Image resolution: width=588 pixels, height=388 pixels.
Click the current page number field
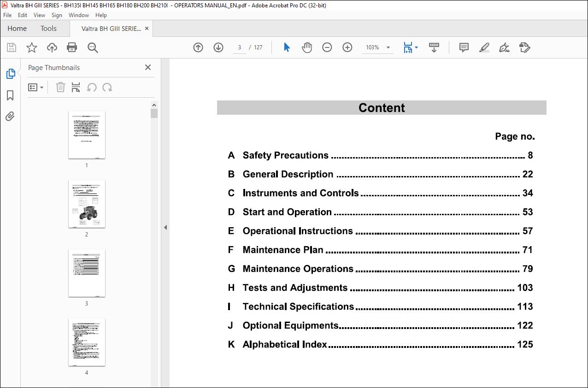coord(240,47)
